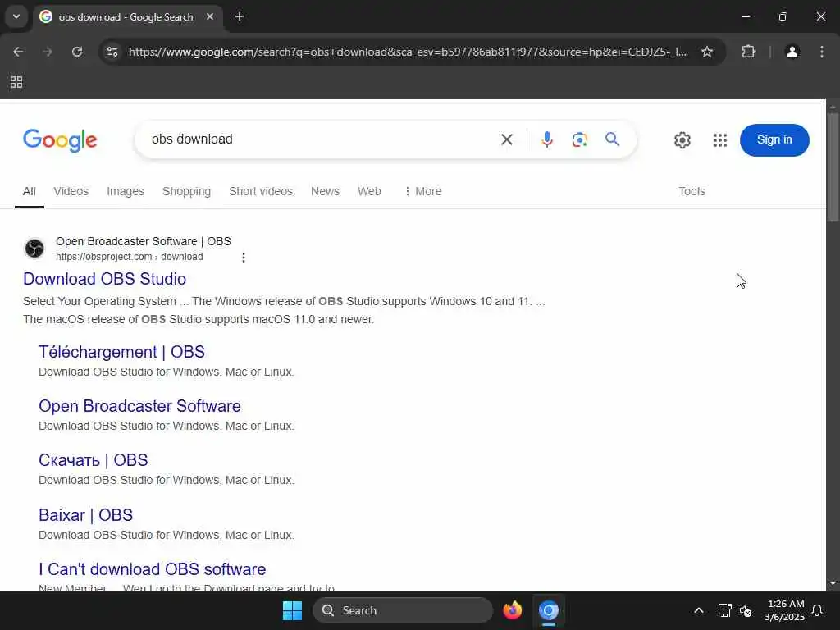Image resolution: width=840 pixels, height=630 pixels.
Task: Open site information icon in address bar
Action: pos(112,52)
